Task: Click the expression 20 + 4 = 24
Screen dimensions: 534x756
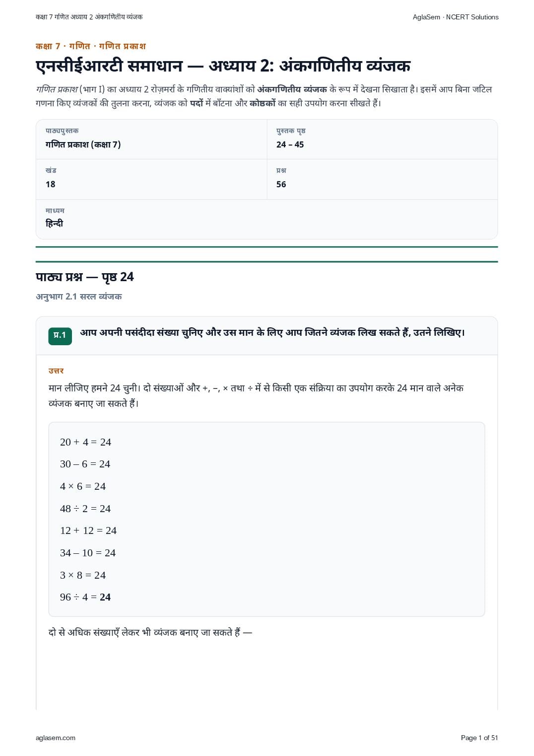Action: click(86, 442)
